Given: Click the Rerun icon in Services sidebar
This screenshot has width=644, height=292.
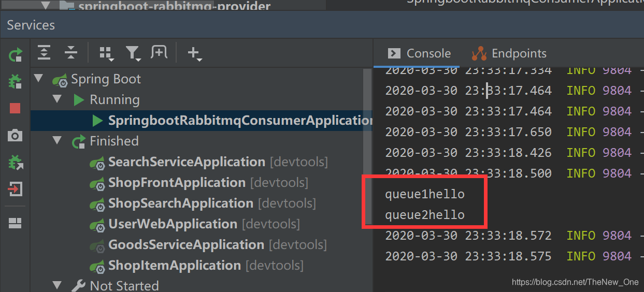Looking at the screenshot, I should pos(15,54).
